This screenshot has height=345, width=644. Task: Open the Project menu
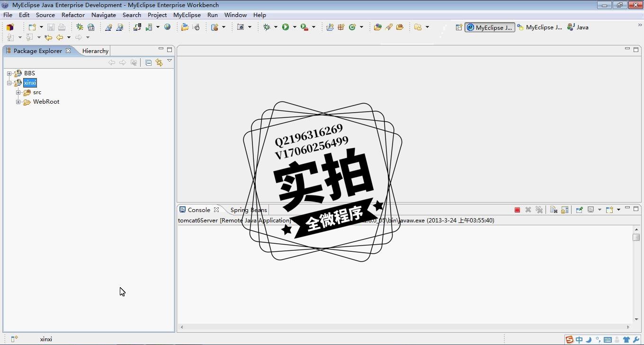(157, 15)
